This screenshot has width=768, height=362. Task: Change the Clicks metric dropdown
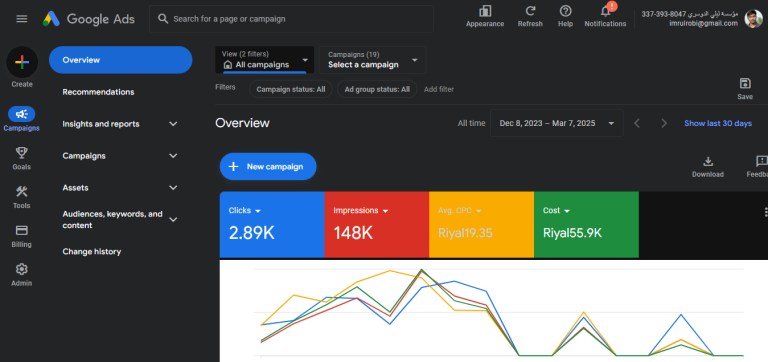(245, 211)
